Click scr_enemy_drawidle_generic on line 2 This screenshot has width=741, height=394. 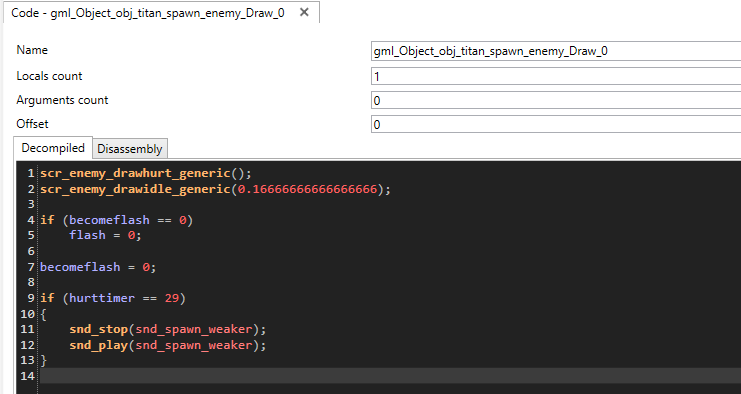[135, 189]
